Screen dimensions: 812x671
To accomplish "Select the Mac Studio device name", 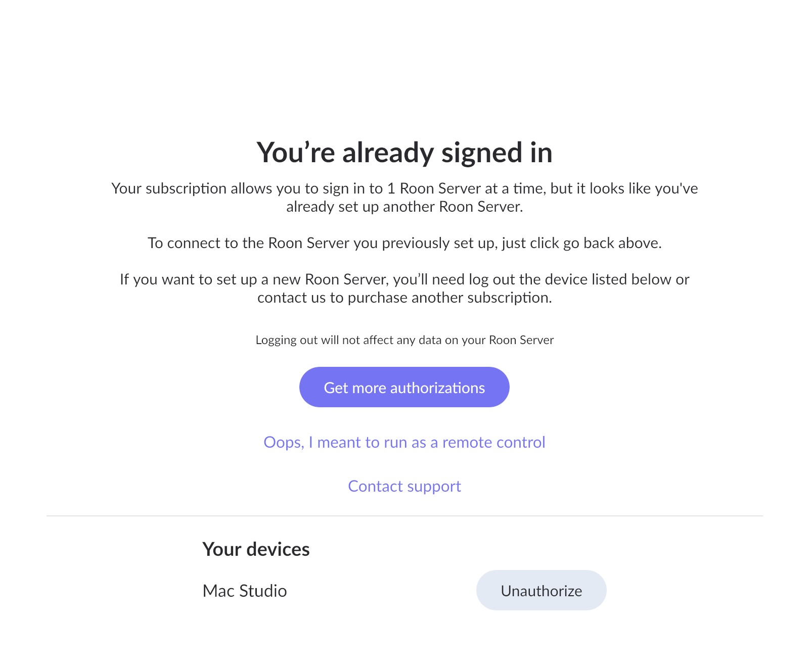I will tap(245, 591).
